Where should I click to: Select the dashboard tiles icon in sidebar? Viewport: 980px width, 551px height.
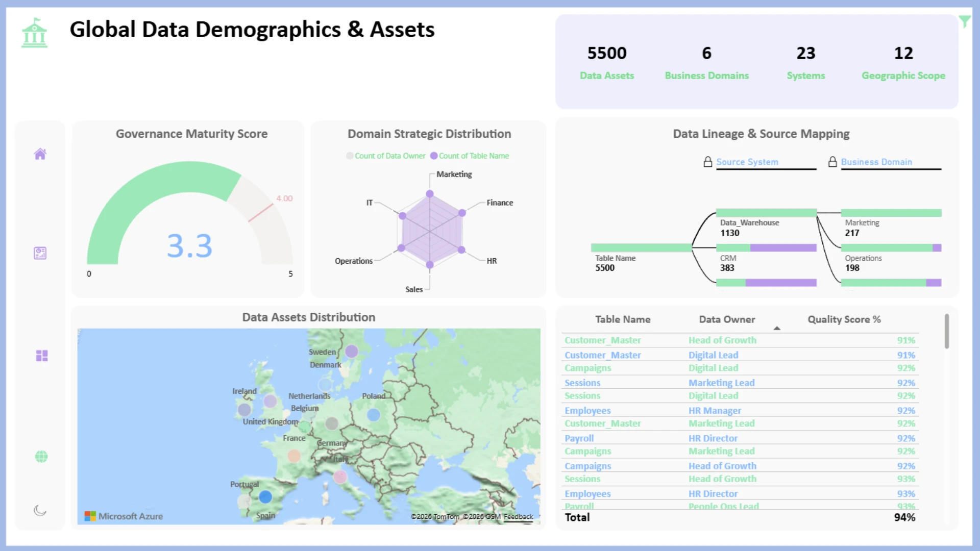click(42, 356)
